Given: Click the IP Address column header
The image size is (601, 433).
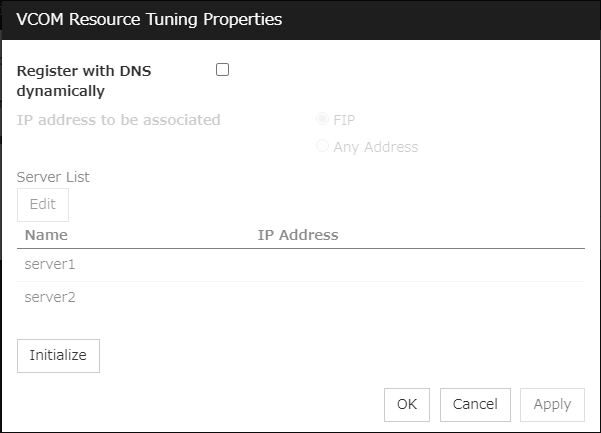Looking at the screenshot, I should [x=298, y=235].
